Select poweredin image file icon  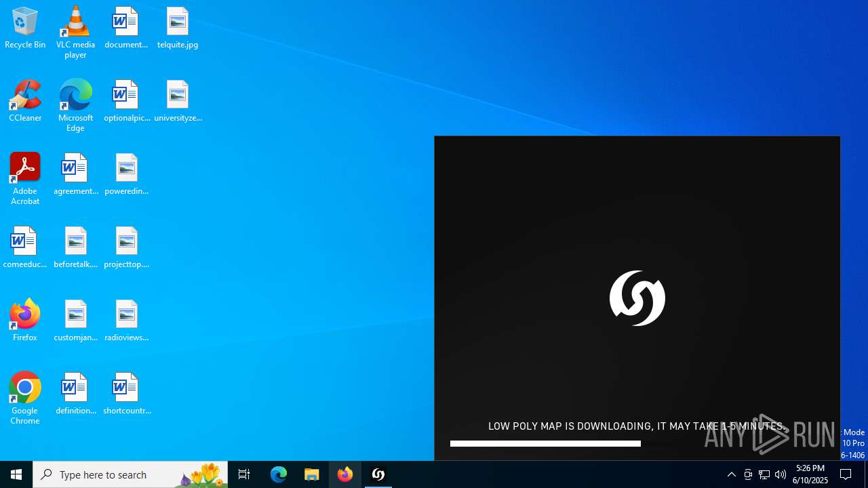[127, 175]
